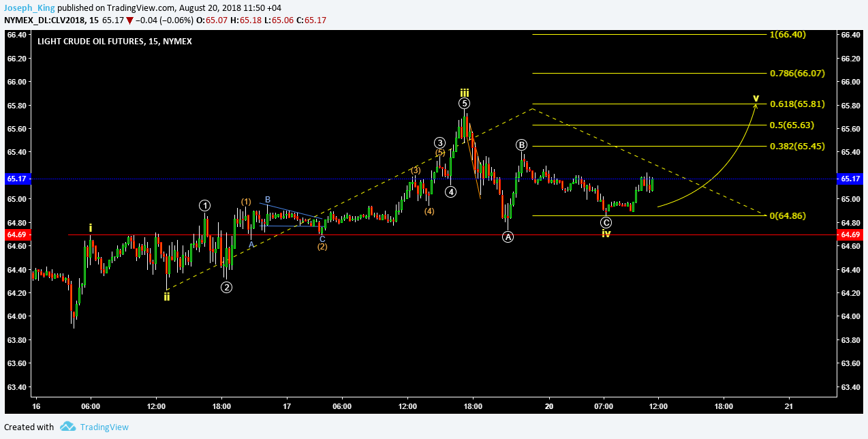The image size is (868, 439).
Task: Click the circled 3 wave marker
Action: [440, 142]
